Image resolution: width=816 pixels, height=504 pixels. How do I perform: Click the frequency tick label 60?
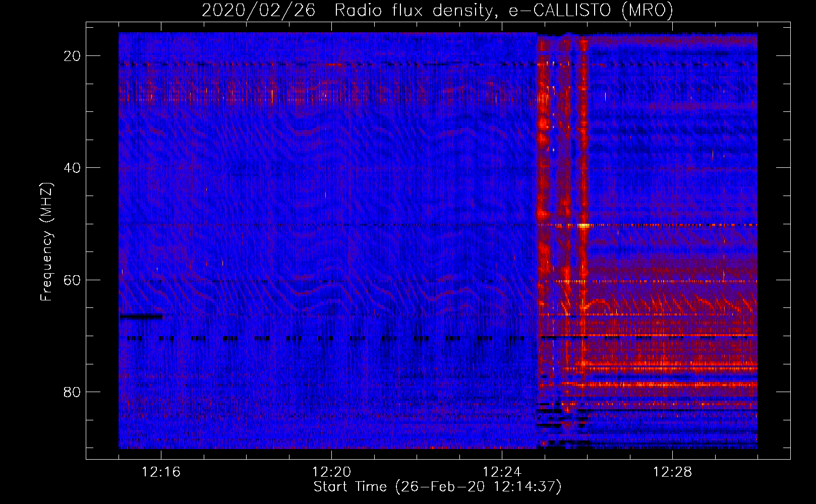[72, 280]
